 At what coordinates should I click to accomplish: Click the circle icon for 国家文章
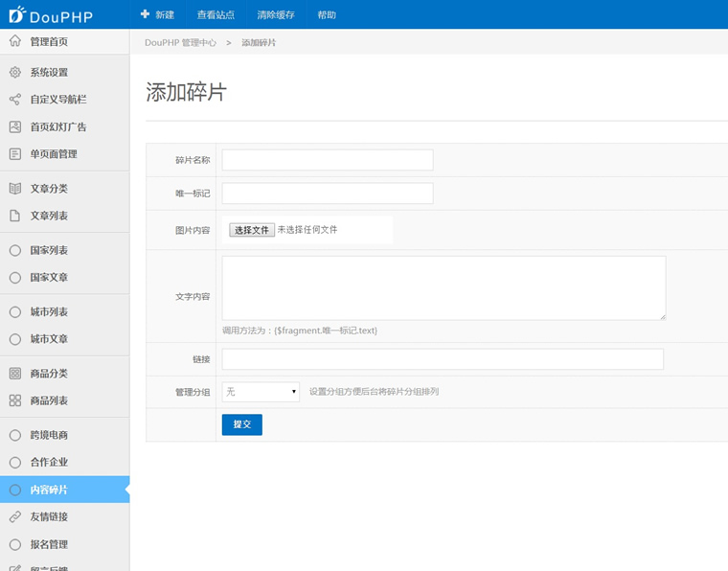pyautogui.click(x=15, y=278)
